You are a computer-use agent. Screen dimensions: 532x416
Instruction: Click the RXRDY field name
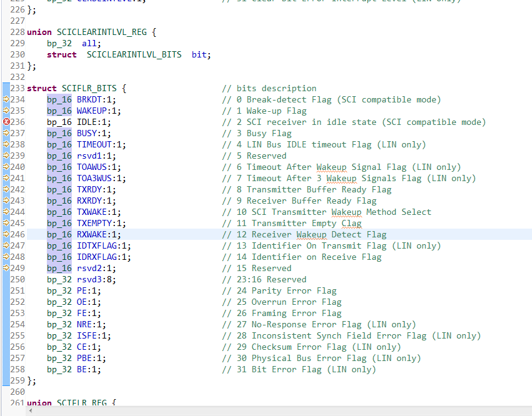[89, 201]
